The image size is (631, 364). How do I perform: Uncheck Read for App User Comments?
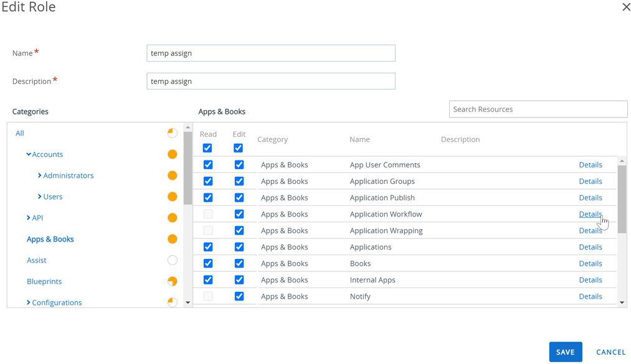[208, 165]
